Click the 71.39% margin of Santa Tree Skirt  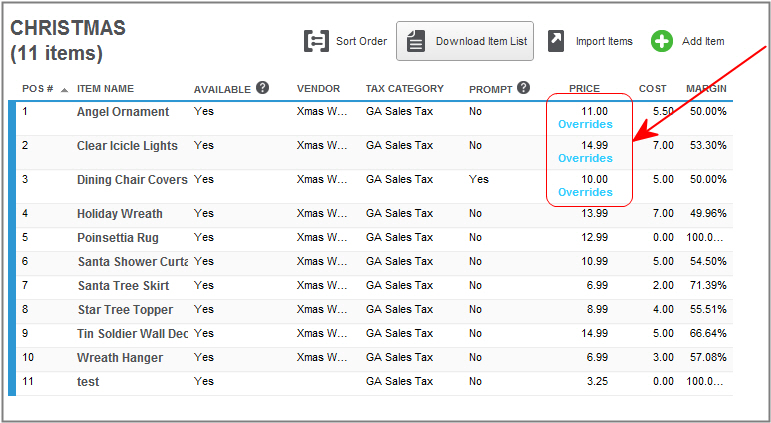point(708,286)
